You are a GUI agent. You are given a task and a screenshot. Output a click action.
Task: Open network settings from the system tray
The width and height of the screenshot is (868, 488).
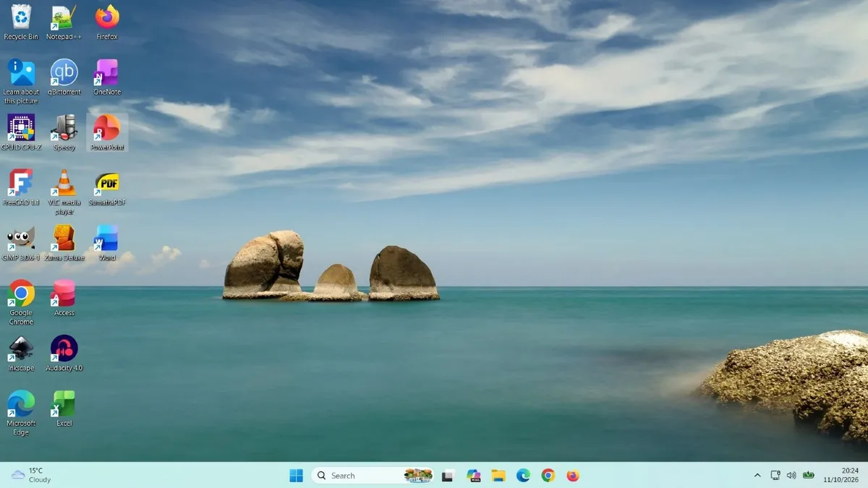775,475
